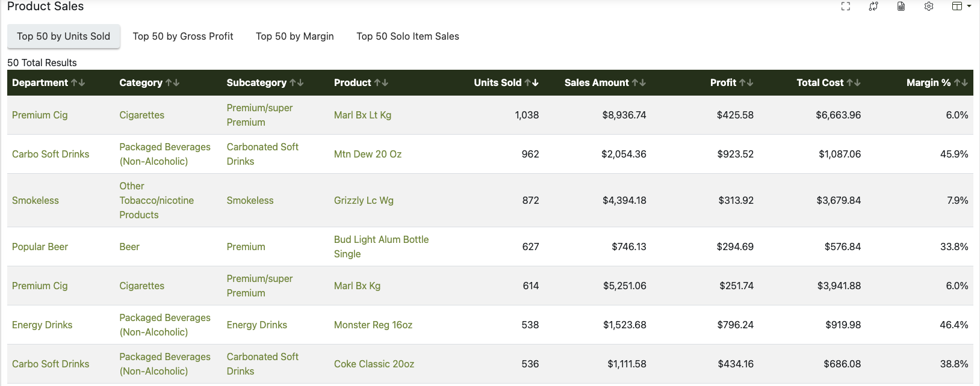Sort by Total Cost arrows
Screen dimensions: 980x386
click(854, 83)
